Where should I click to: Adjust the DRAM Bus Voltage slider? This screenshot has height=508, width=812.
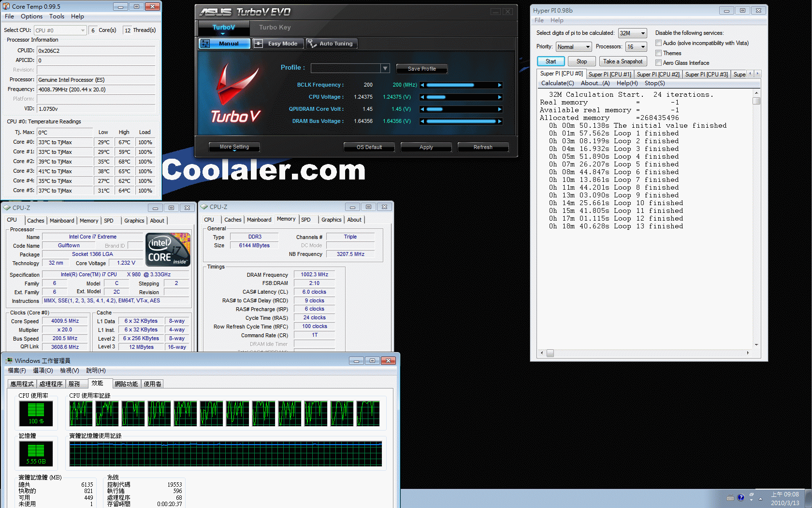[461, 121]
